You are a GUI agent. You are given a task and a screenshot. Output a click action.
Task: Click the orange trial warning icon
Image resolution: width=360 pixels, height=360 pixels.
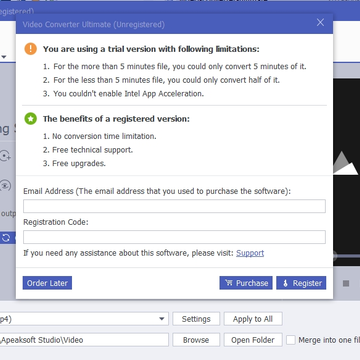pyautogui.click(x=31, y=49)
